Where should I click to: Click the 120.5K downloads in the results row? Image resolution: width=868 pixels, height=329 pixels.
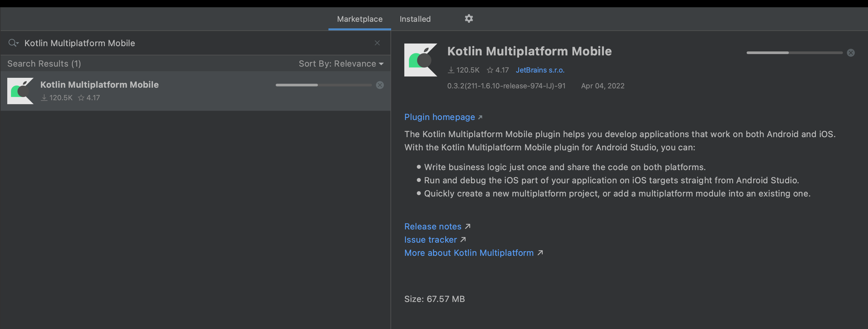tap(57, 98)
